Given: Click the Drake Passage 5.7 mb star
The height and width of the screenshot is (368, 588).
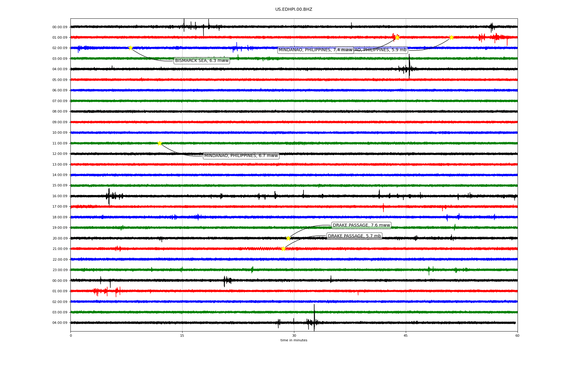Looking at the screenshot, I should [283, 249].
